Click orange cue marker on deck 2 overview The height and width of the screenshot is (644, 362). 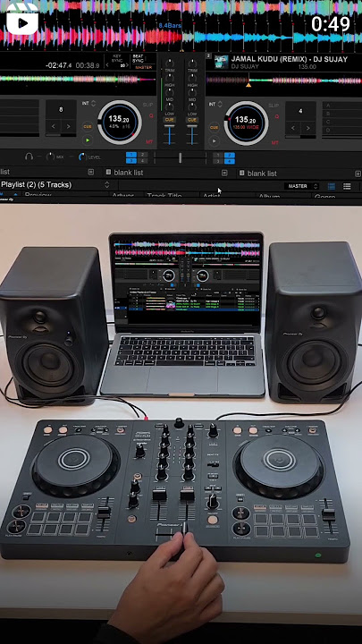coord(248,85)
